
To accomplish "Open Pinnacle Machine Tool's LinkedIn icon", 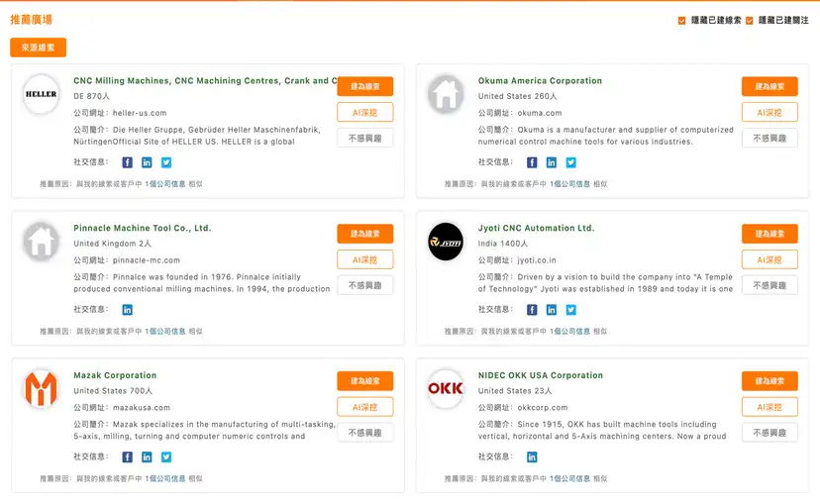I will point(127,310).
